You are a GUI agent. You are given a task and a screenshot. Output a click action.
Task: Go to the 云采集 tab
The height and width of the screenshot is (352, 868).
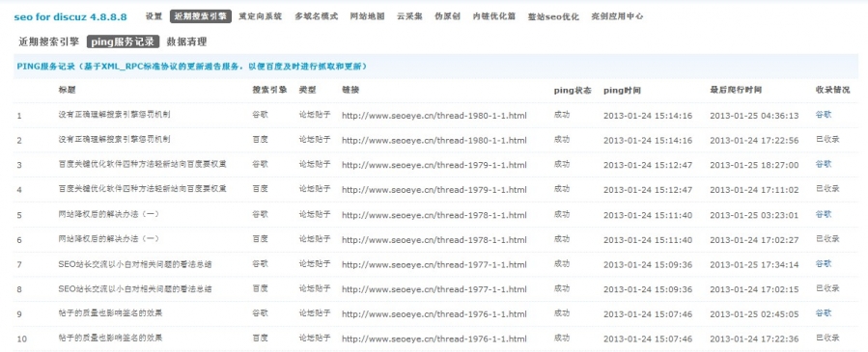click(x=409, y=16)
